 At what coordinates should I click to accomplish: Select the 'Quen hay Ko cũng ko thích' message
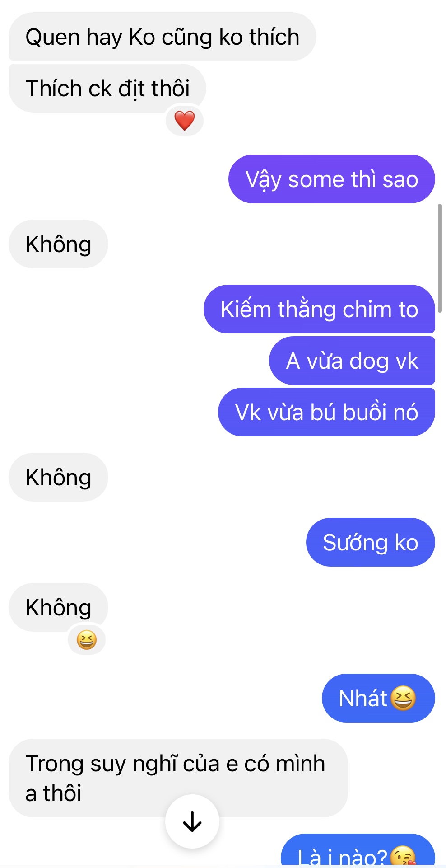pos(163,37)
